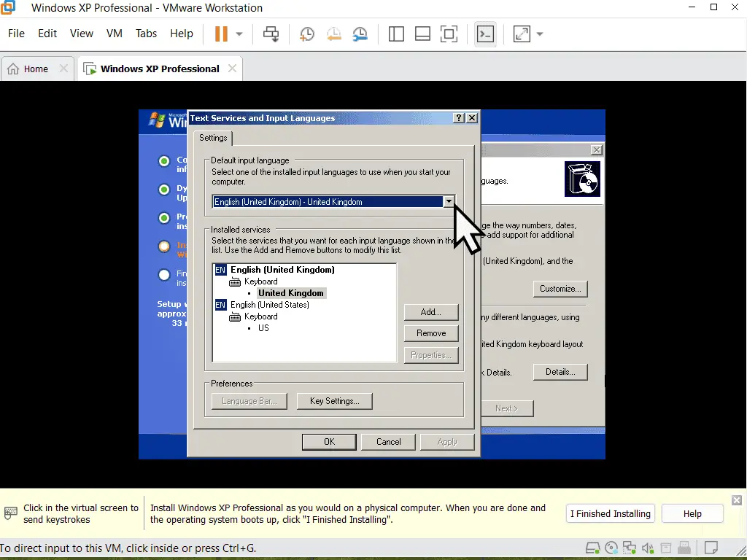
Task: Click the Details... button in background dialog
Action: coord(560,372)
